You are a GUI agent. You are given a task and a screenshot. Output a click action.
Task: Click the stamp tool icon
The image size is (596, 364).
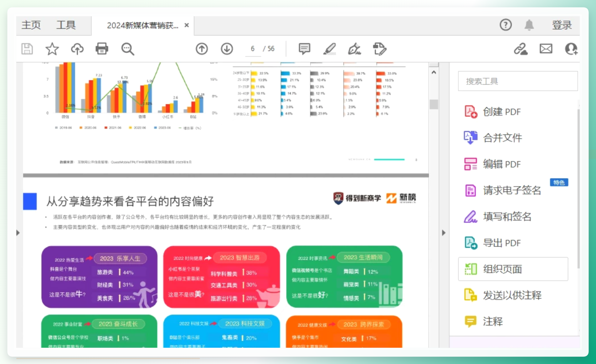pyautogui.click(x=380, y=49)
